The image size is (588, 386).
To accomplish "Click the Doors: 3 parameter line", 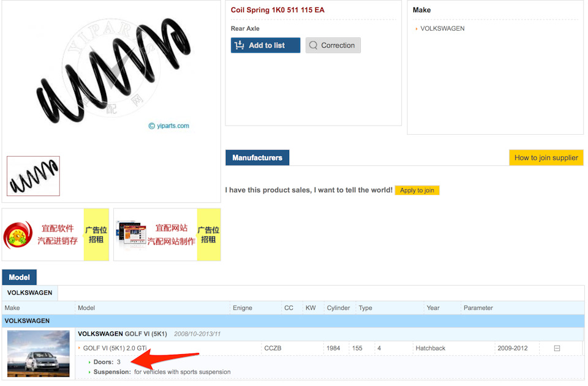I will (107, 362).
